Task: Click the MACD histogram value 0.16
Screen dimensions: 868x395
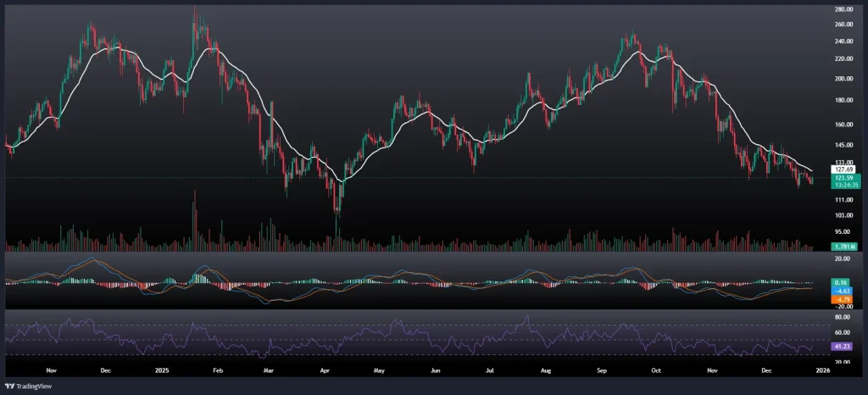Action: click(x=842, y=281)
